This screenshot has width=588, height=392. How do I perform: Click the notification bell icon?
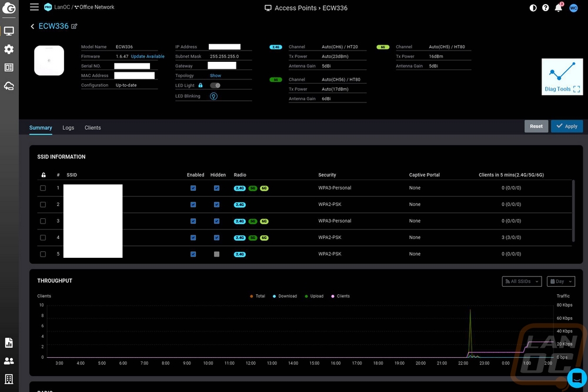click(x=559, y=8)
